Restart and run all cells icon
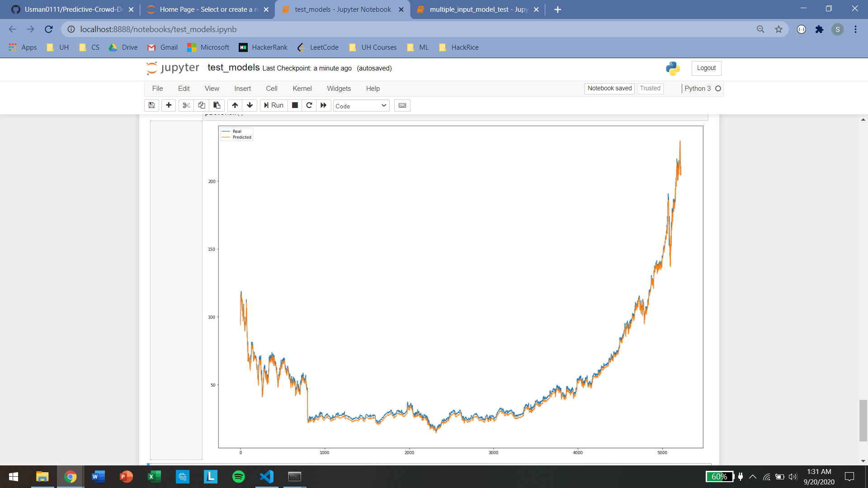 [x=323, y=105]
